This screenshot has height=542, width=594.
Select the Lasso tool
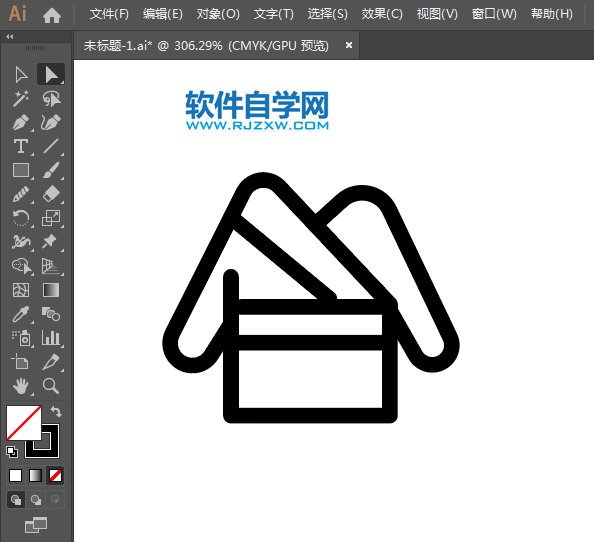pyautogui.click(x=51, y=99)
